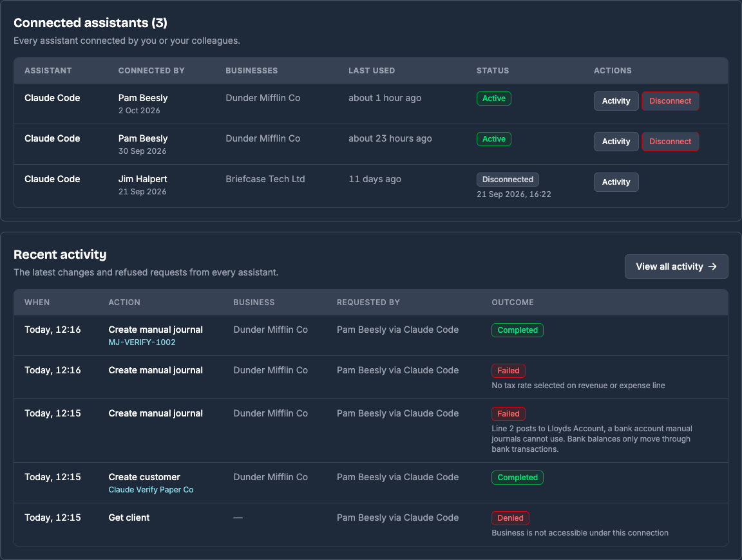Disconnect the assistant connected on 30 Sep 2026
742x560 pixels.
click(x=670, y=142)
